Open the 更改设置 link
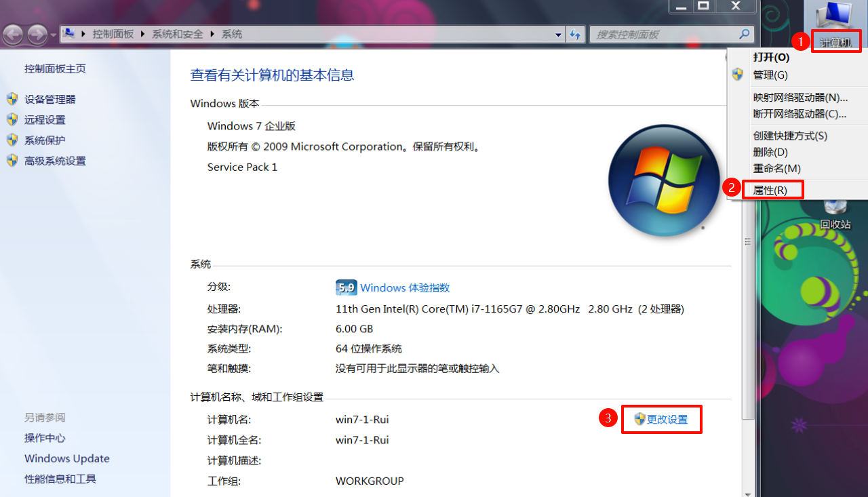Screen dimensions: 868x497 (x=667, y=420)
